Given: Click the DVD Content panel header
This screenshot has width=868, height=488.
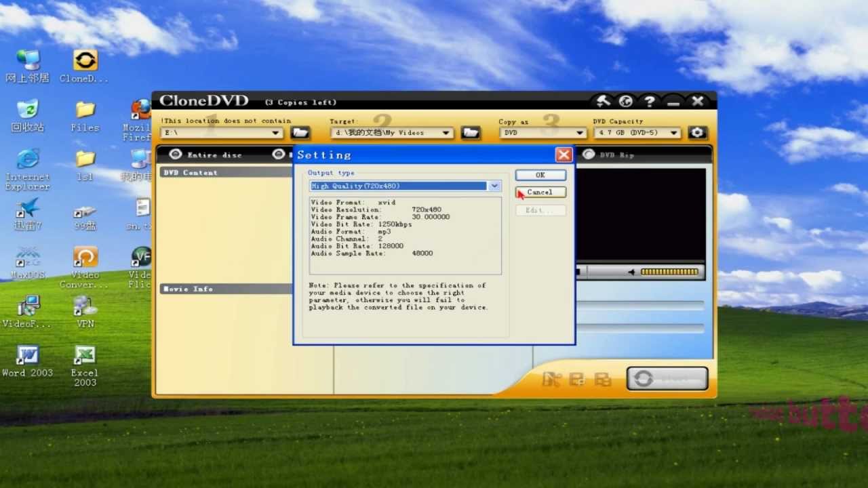Looking at the screenshot, I should [226, 173].
